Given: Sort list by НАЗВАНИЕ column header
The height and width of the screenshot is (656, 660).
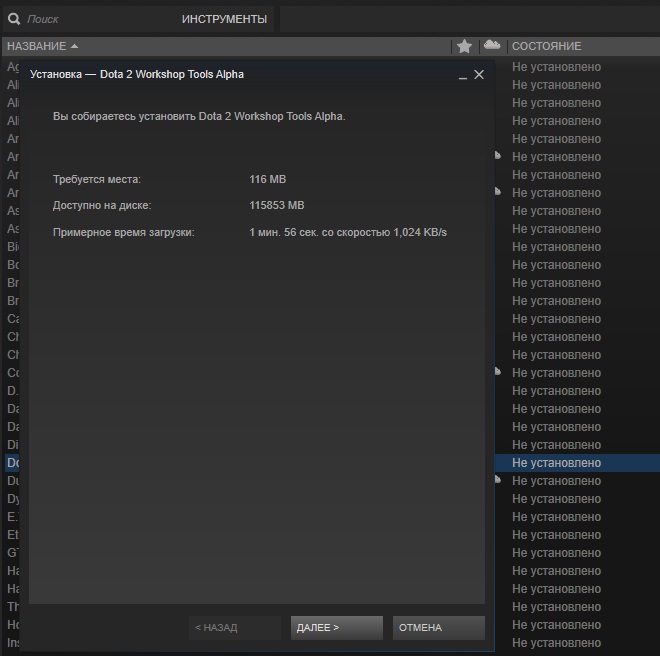Looking at the screenshot, I should [36, 46].
